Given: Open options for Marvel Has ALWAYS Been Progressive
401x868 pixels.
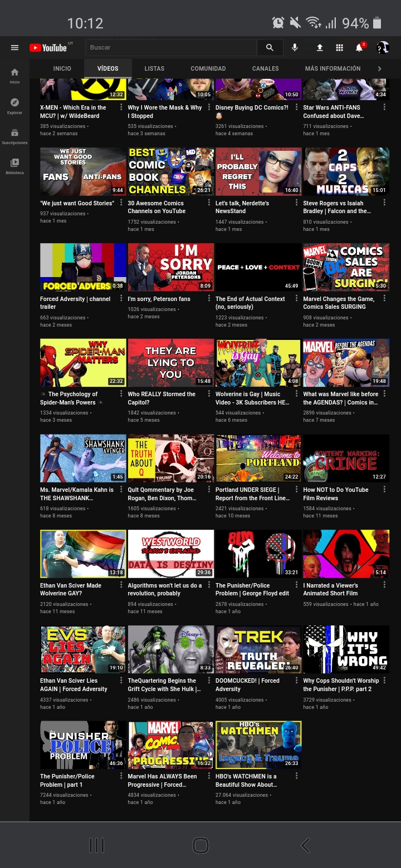Looking at the screenshot, I should (209, 776).
